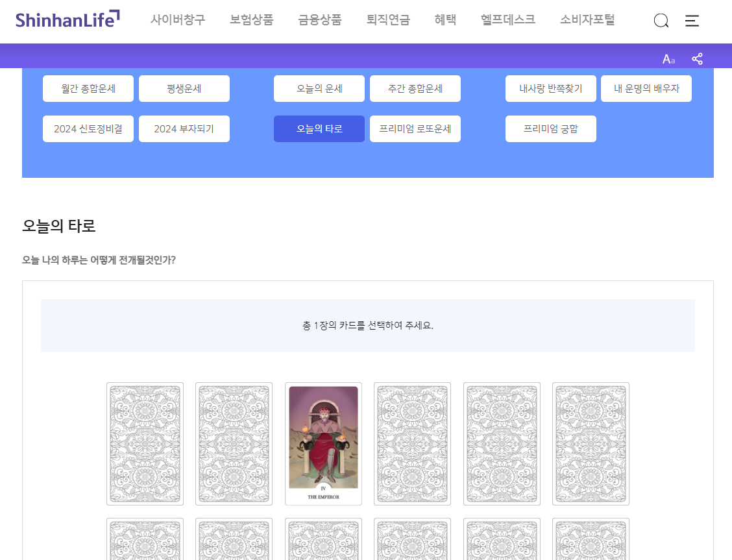Viewport: 732px width, 560px height.
Task: Click the font size Aa icon
Action: point(668,59)
